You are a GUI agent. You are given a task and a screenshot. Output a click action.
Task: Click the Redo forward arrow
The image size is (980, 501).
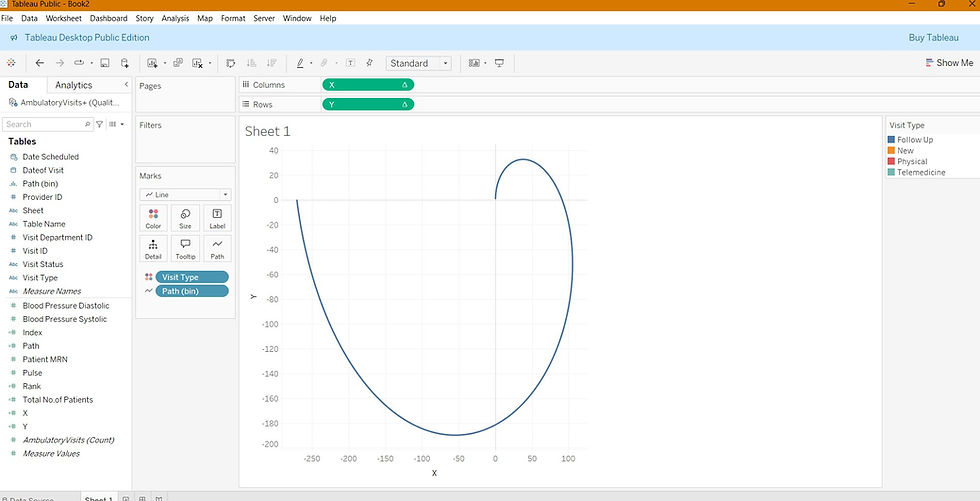pos(60,63)
